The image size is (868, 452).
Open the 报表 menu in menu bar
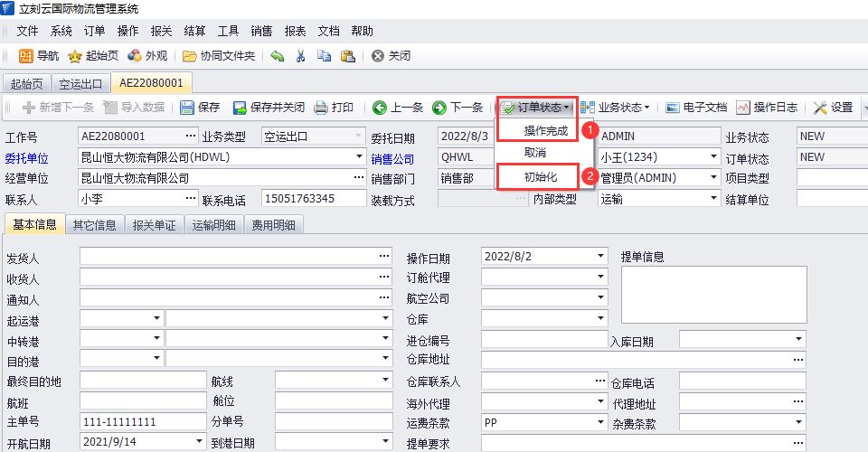click(x=295, y=31)
